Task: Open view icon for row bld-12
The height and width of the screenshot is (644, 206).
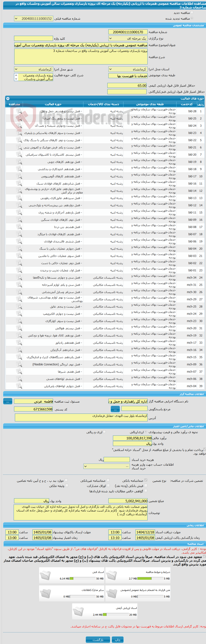Action: (x=19, y=205)
